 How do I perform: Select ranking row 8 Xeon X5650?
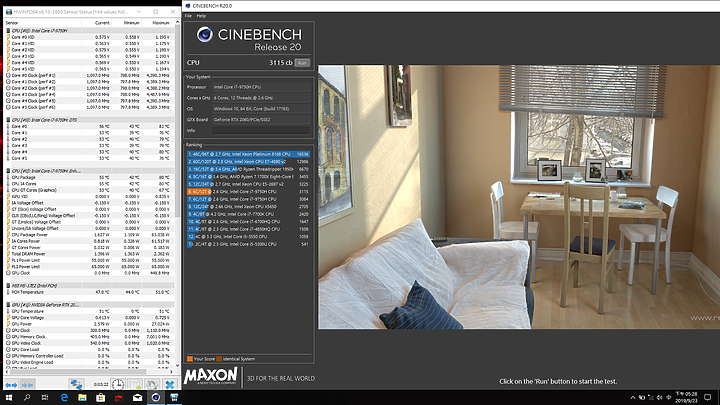coord(248,207)
